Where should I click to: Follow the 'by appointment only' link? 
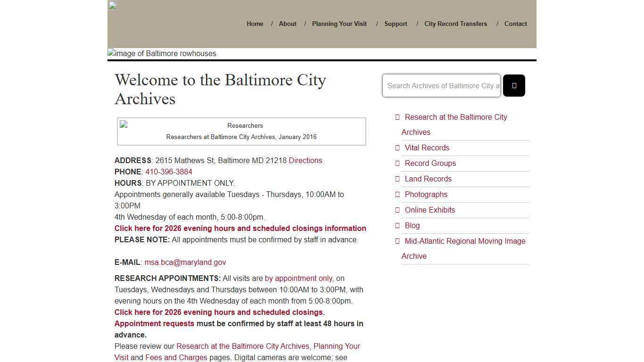[x=298, y=278]
